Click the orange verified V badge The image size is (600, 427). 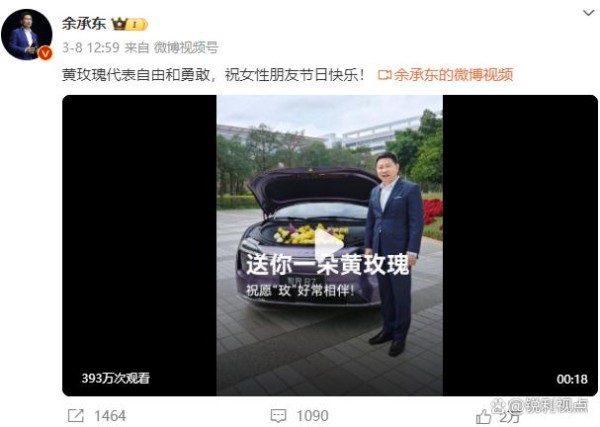[45, 54]
